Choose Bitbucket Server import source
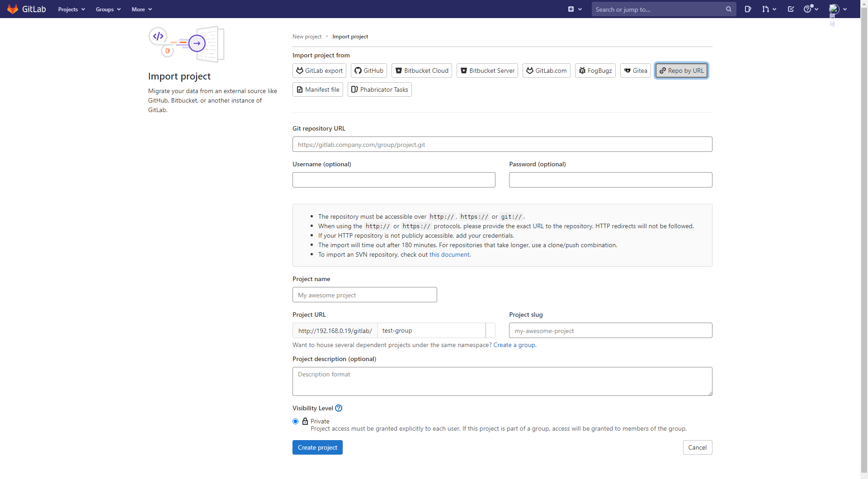 click(487, 70)
